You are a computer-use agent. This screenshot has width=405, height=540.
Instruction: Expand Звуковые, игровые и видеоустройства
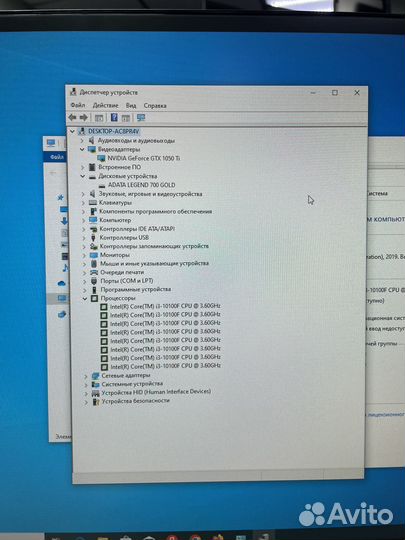[x=83, y=194]
